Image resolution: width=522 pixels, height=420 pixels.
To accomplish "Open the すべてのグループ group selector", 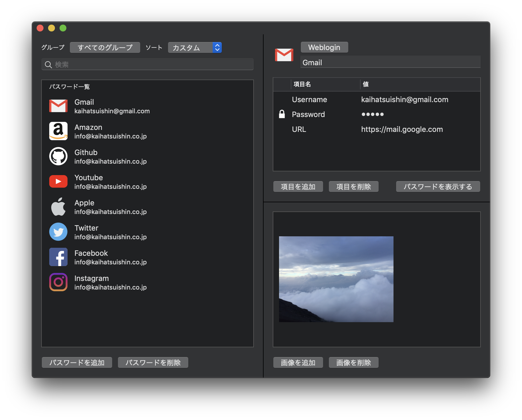I will (x=105, y=47).
